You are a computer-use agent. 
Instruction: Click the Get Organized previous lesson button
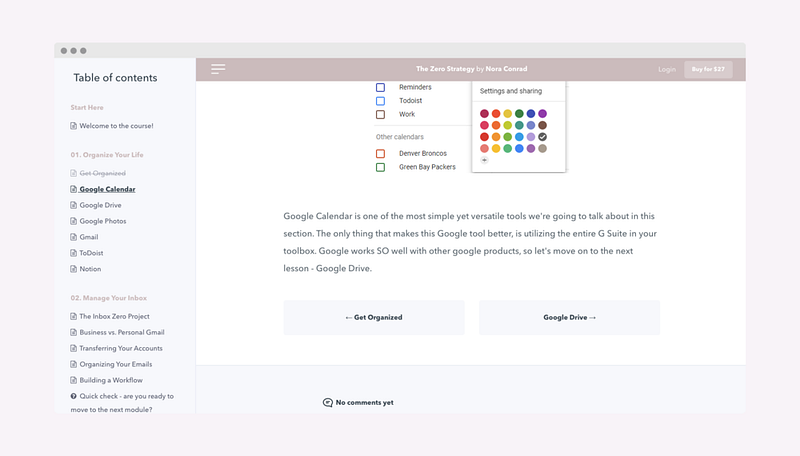374,317
